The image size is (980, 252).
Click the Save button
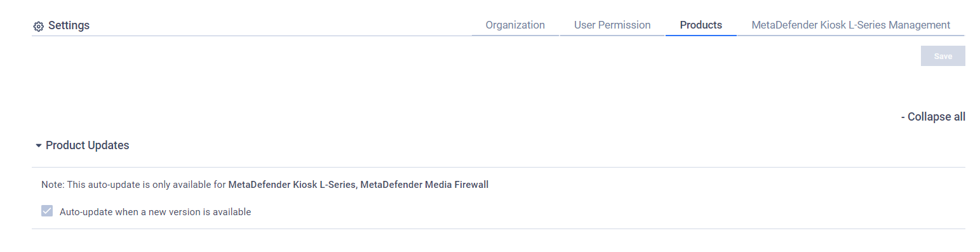(943, 56)
